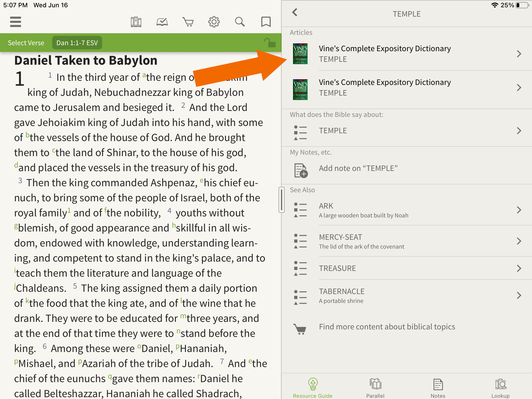Open the hamburger menu

point(15,22)
